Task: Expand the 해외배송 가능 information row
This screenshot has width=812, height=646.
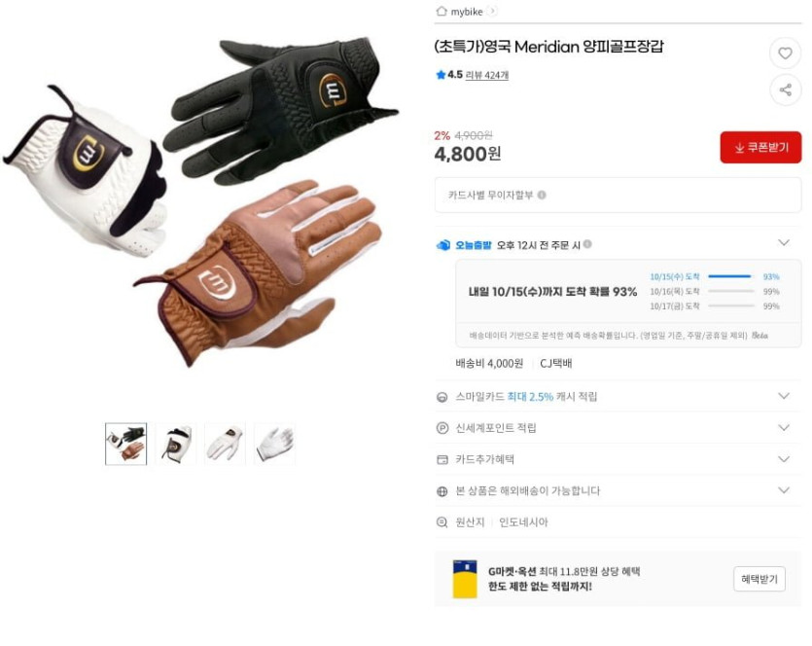Action: [784, 490]
